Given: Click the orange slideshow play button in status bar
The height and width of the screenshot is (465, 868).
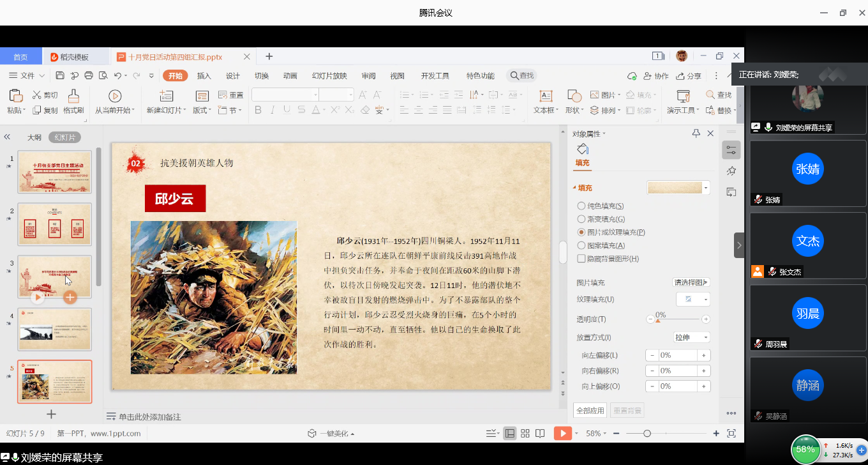Looking at the screenshot, I should click(562, 434).
